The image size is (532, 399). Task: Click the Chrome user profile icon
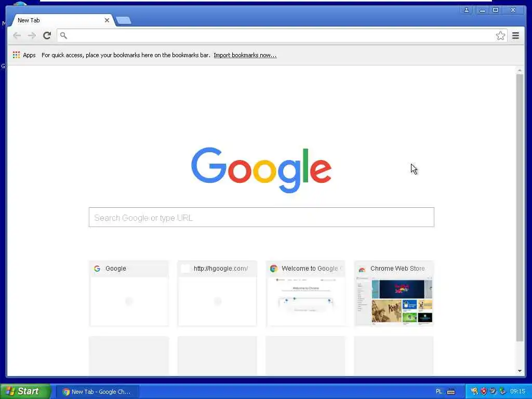tap(467, 10)
